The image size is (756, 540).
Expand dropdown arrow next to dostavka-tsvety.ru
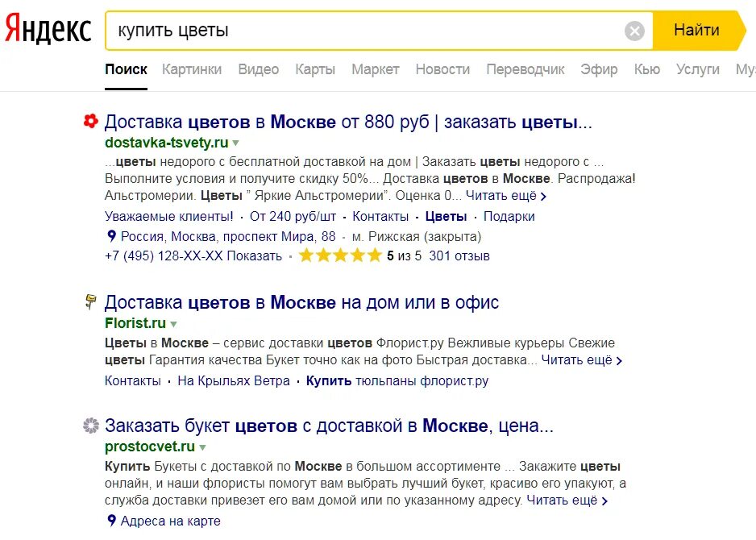(236, 143)
